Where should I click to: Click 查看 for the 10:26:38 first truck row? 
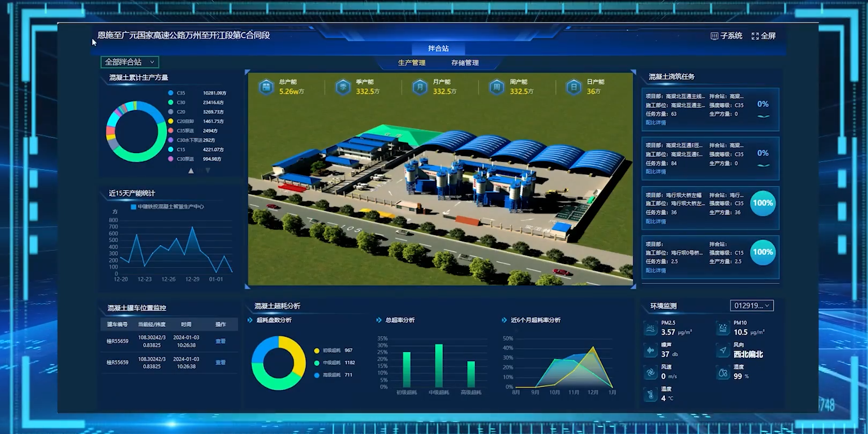click(x=220, y=341)
